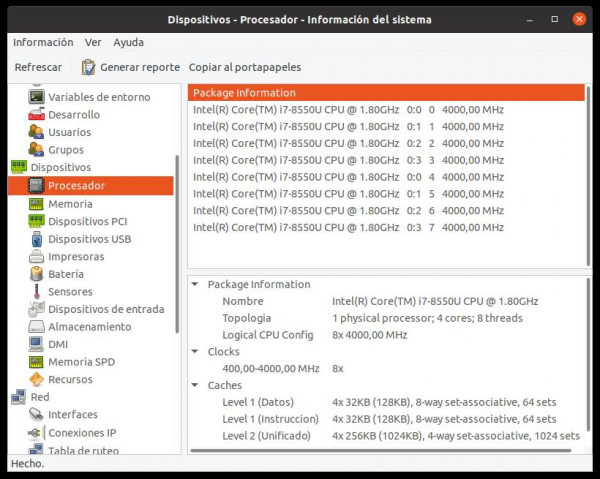Click the Generar reporte clipboard icon
This screenshot has height=479, width=600.
(x=88, y=67)
